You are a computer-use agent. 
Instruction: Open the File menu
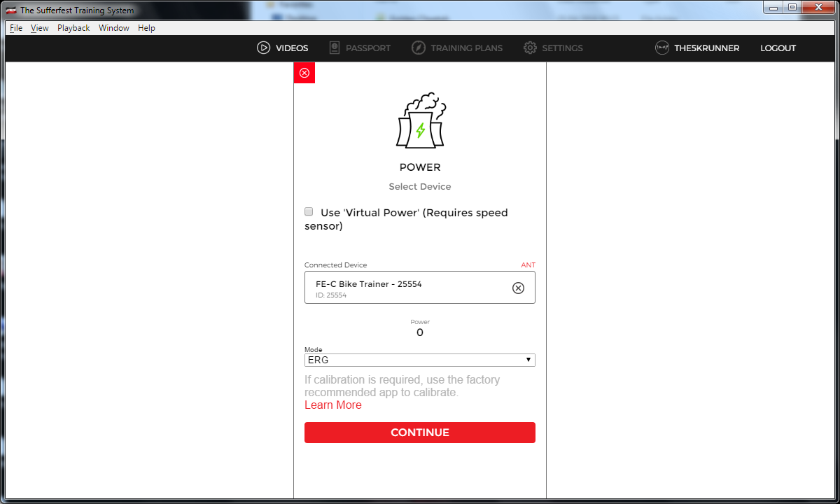pyautogui.click(x=16, y=28)
